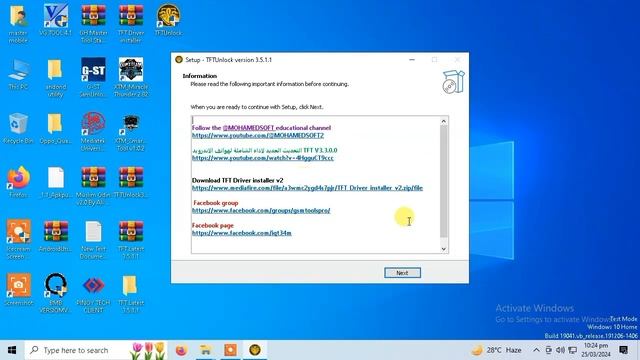Click the scrollbar up arrow in information box
This screenshot has height=360, width=640.
tap(444, 121)
